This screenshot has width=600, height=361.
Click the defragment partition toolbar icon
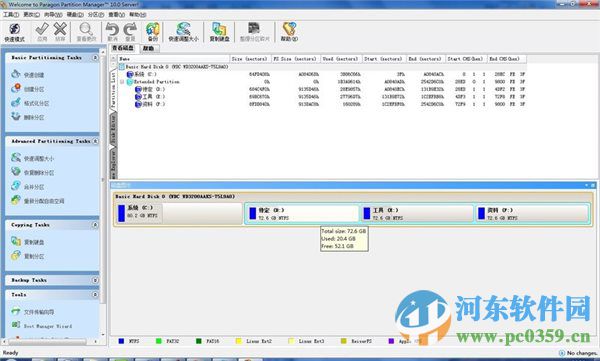[254, 32]
